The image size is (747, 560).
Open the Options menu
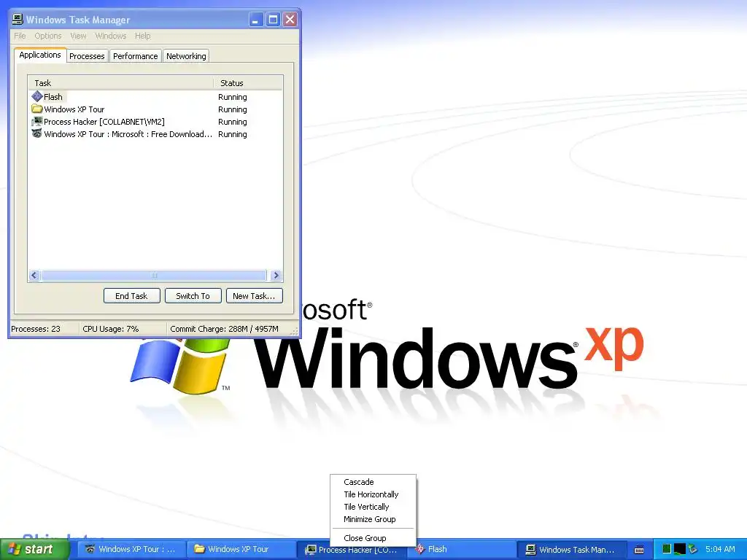47,36
